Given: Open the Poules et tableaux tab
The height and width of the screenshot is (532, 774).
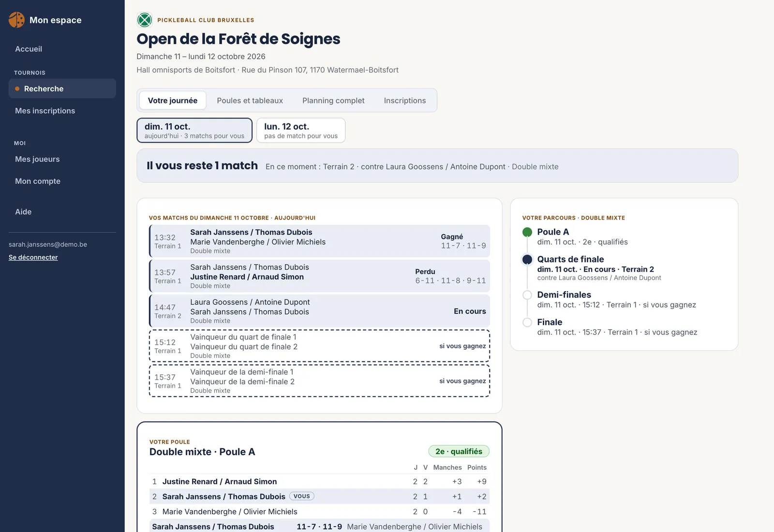Looking at the screenshot, I should [250, 101].
